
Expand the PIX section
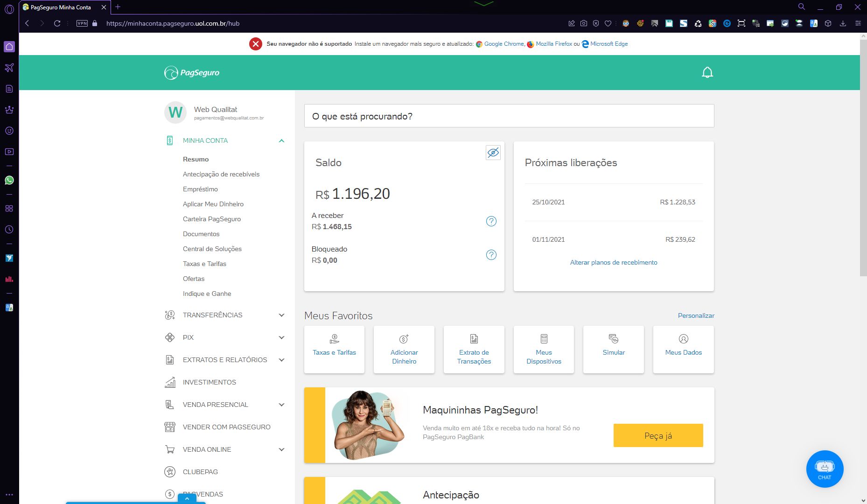tap(281, 337)
